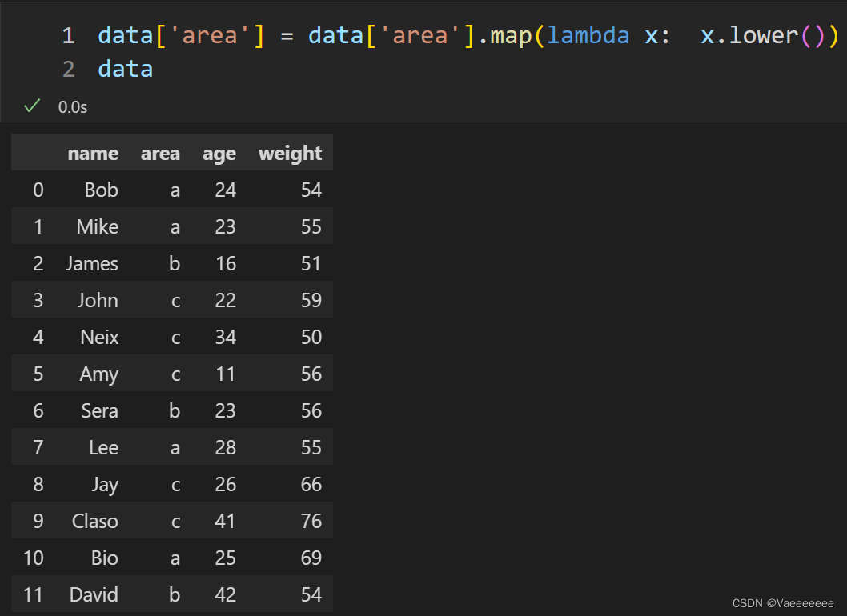The image size is (847, 616).
Task: Click code line number 1
Action: [x=69, y=36]
